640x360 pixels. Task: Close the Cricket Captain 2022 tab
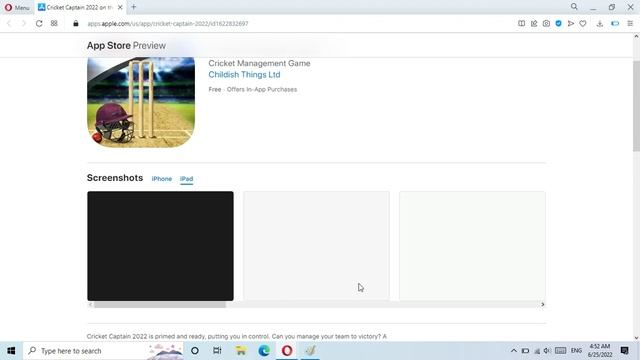click(x=120, y=7)
